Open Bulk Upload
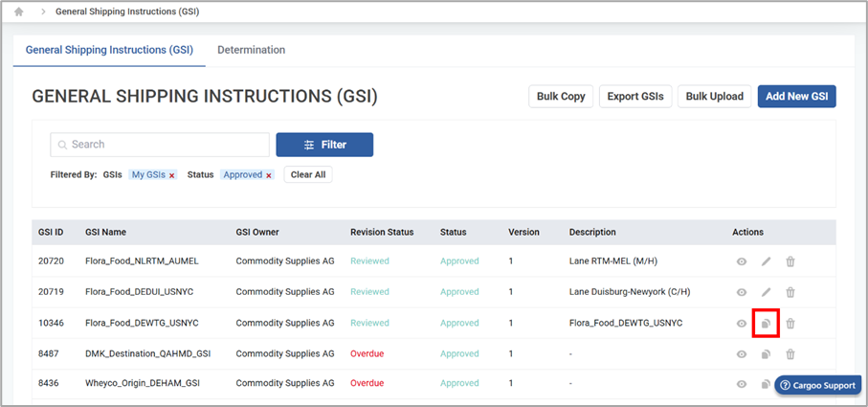Screen dimensions: 868x407 click(x=715, y=97)
